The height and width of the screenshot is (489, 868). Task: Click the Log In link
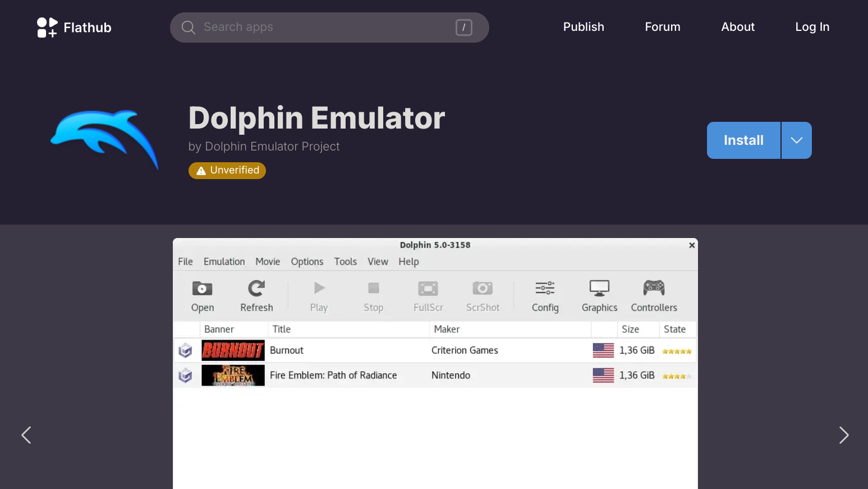pyautogui.click(x=812, y=27)
